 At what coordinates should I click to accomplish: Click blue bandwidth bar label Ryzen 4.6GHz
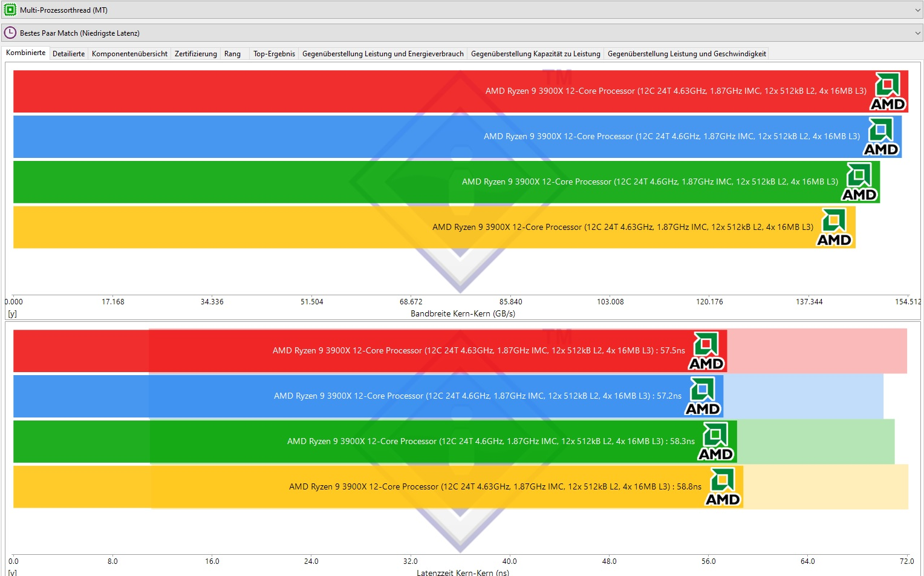point(671,136)
